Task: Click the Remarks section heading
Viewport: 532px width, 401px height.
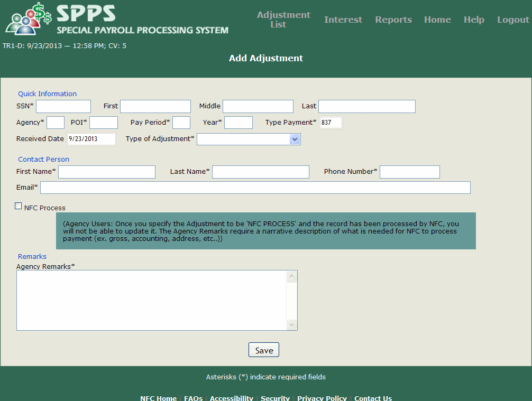Action: [32, 257]
